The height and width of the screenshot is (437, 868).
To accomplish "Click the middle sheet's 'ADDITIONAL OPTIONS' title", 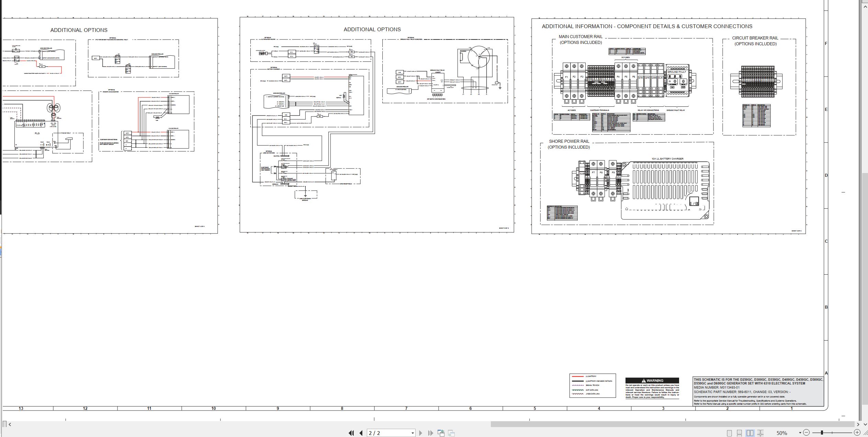I will 372,30.
